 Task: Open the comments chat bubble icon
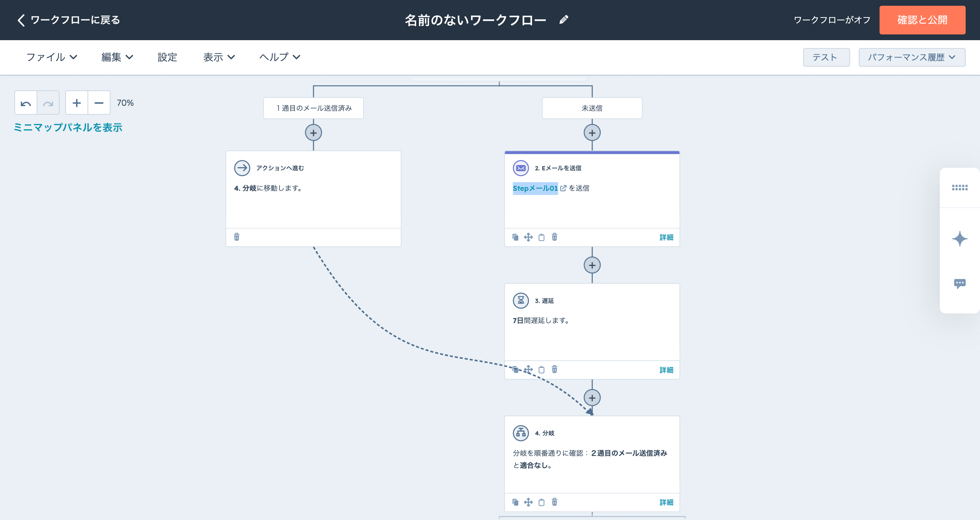point(960,284)
